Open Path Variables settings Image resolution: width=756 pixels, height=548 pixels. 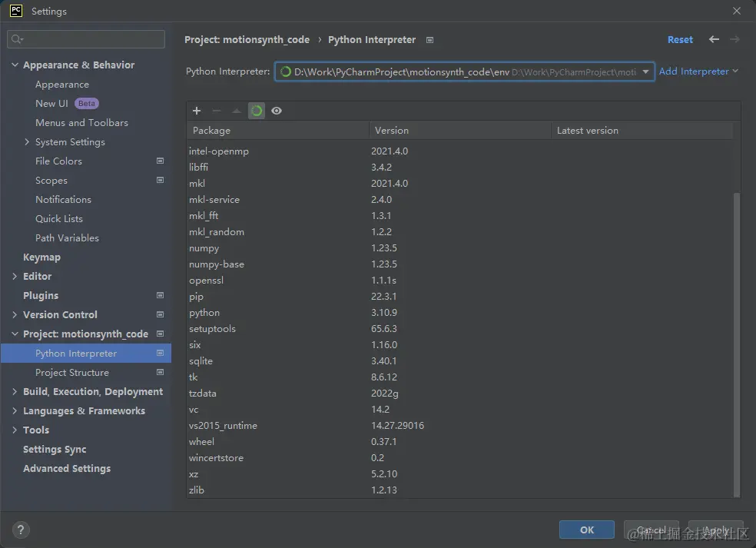tap(67, 237)
